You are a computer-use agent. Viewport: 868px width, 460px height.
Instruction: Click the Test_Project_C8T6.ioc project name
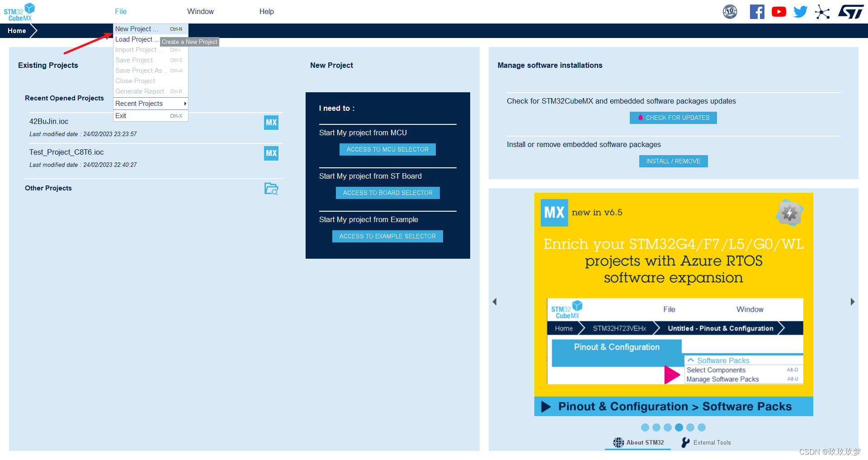pyautogui.click(x=66, y=152)
